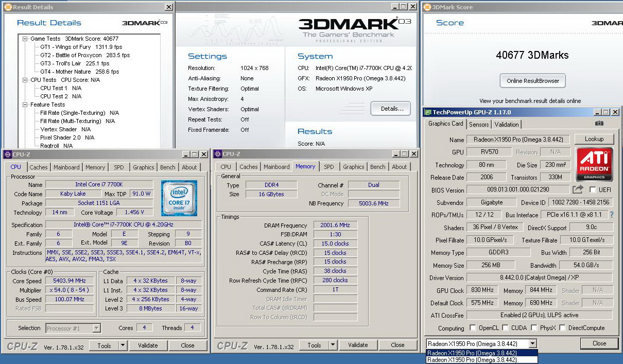Click the GPU name field in GPU-Z
This screenshot has width=623, height=364.
pos(518,140)
